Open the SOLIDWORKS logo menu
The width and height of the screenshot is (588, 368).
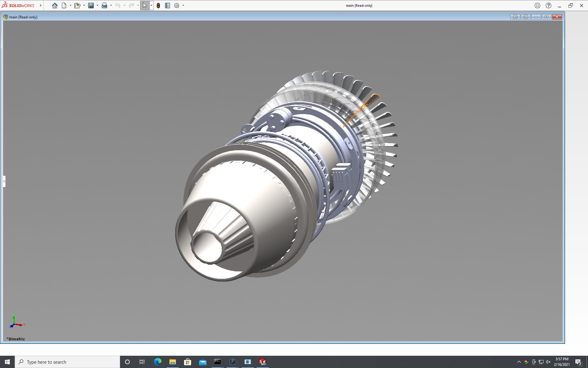click(x=18, y=6)
